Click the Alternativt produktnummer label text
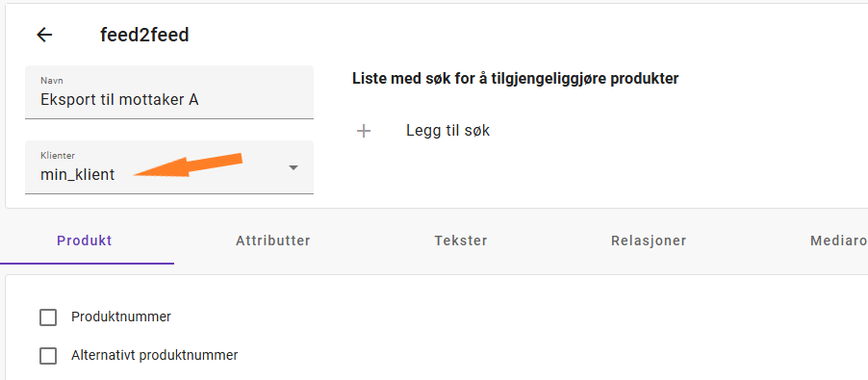Image resolution: width=868 pixels, height=380 pixels. 154,355
